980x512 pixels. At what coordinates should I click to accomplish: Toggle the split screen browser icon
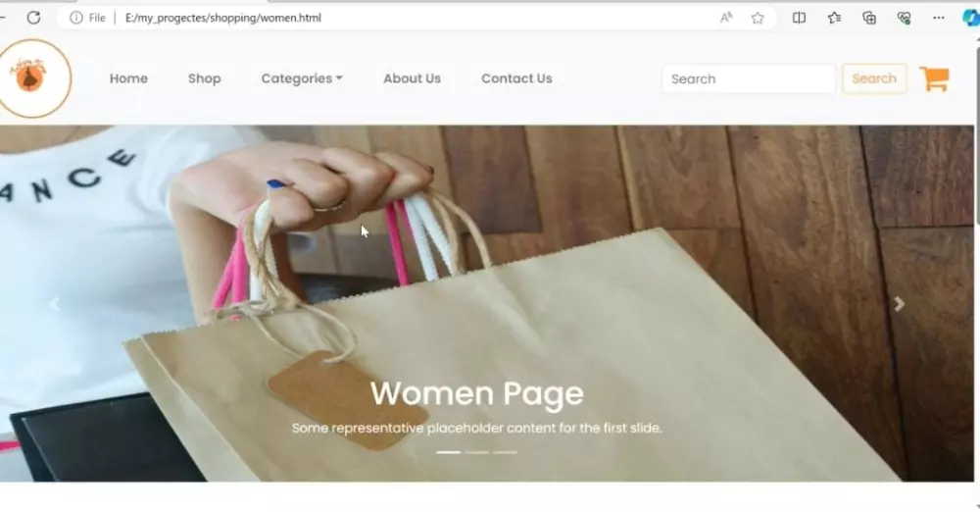pyautogui.click(x=799, y=18)
